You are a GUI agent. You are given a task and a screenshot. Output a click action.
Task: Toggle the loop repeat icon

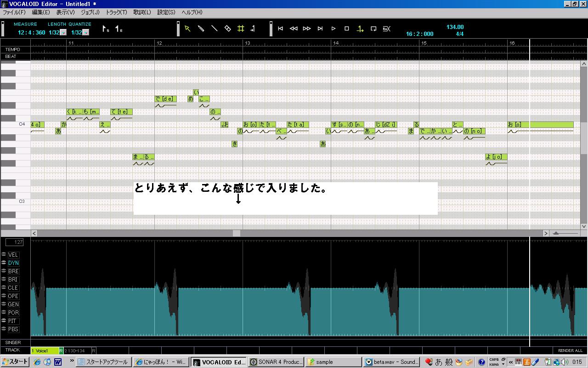click(x=373, y=29)
